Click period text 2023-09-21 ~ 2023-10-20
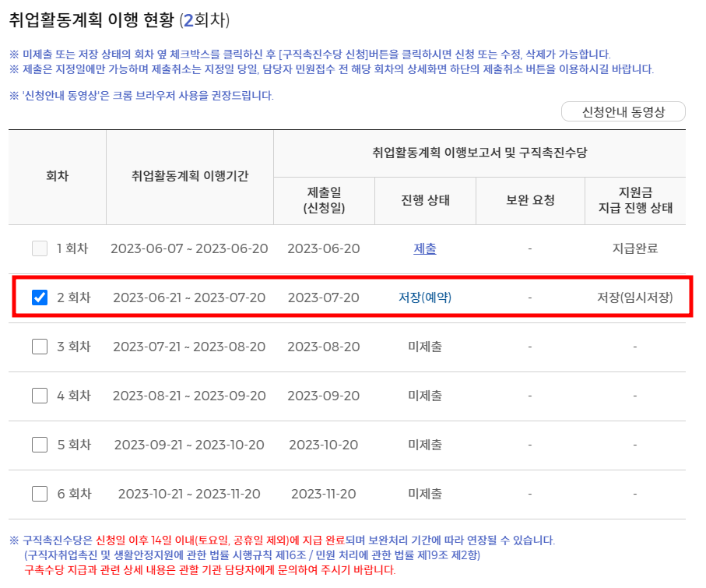 [189, 445]
